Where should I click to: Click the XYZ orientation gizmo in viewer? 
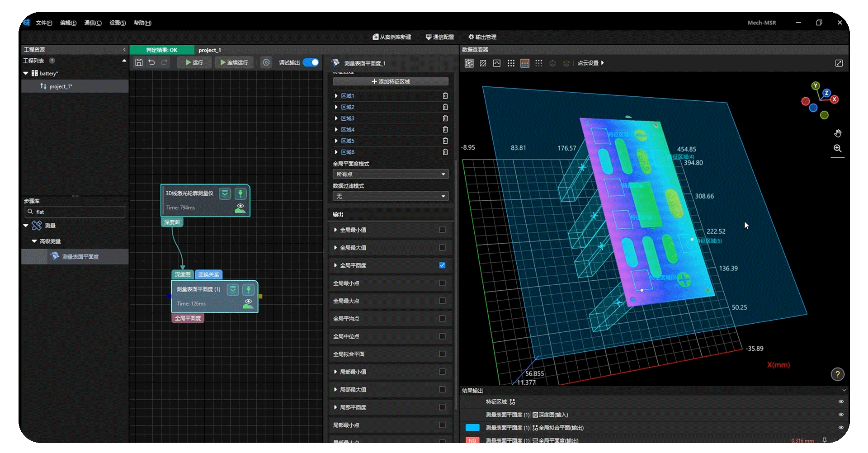(x=821, y=100)
